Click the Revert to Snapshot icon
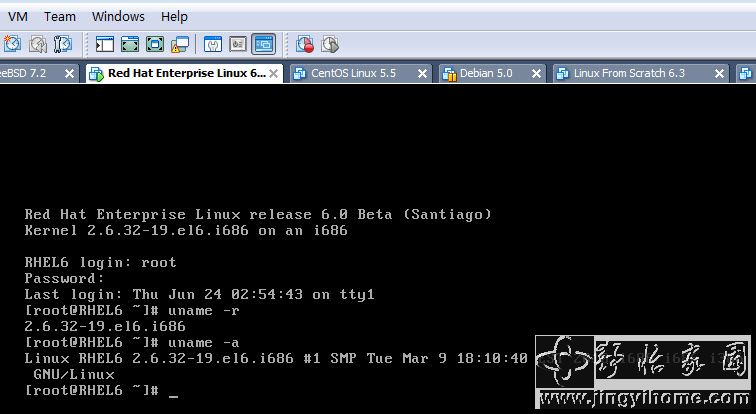Viewport: 756px width, 414px height. click(x=38, y=44)
